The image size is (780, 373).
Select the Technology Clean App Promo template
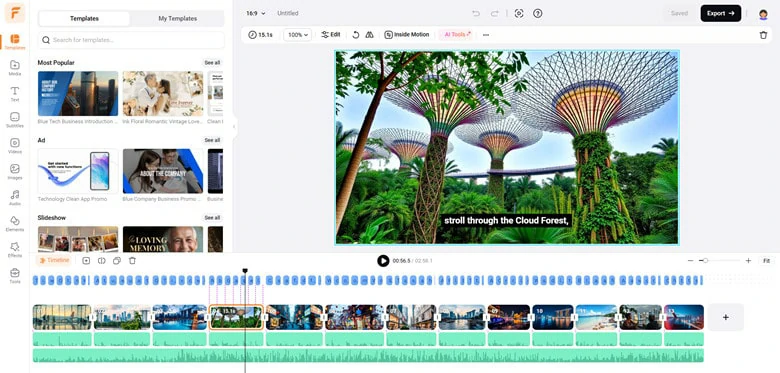[78, 171]
